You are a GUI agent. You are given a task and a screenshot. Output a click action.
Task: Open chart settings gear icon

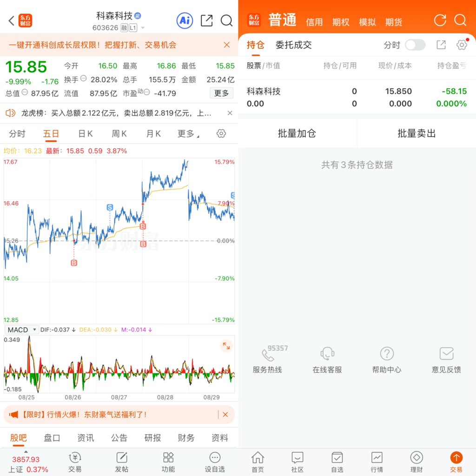(221, 133)
